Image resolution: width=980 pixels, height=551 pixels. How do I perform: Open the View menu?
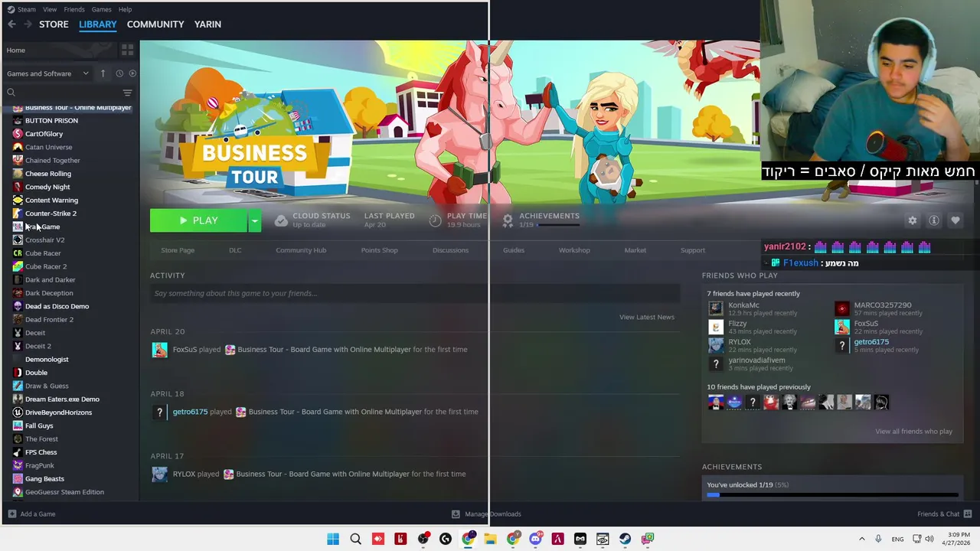coord(50,9)
